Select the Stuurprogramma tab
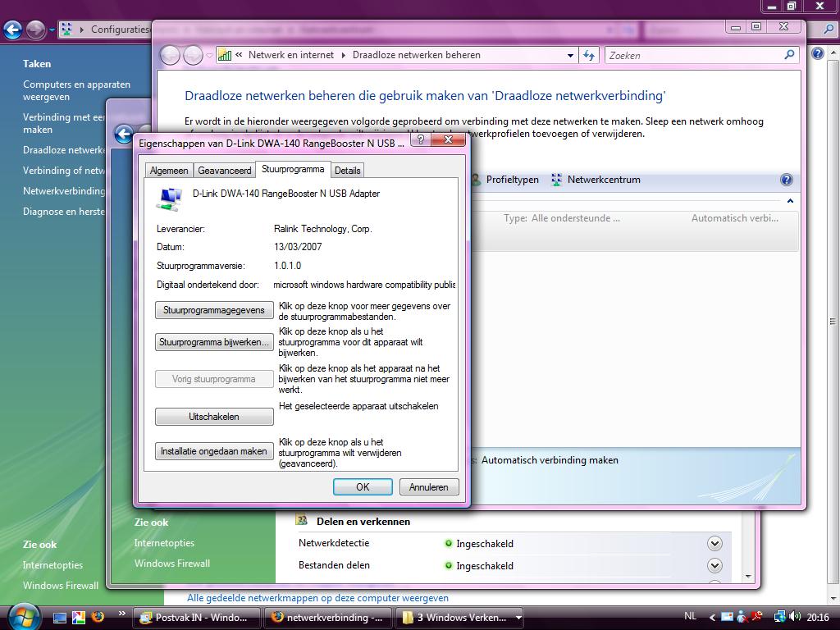 tap(293, 169)
